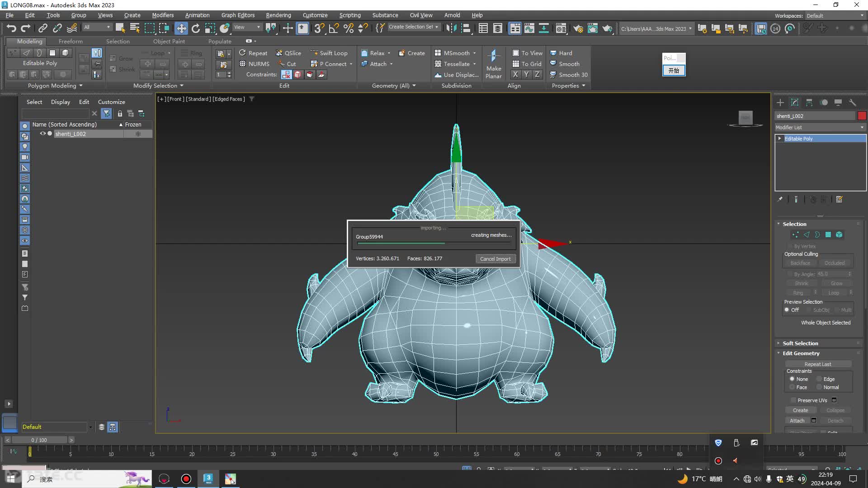Expand the Modify Selection dropdown

tap(158, 85)
